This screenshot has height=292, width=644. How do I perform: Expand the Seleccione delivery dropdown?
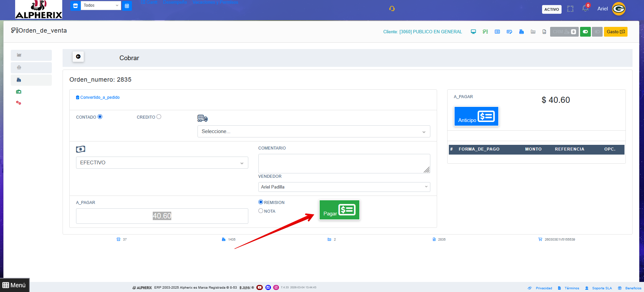pos(314,131)
